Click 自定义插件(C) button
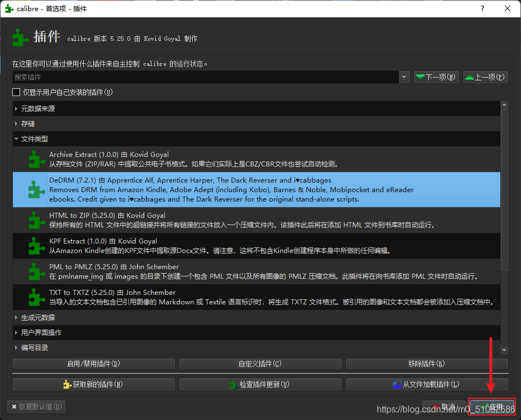This screenshot has width=521, height=420. click(260, 364)
